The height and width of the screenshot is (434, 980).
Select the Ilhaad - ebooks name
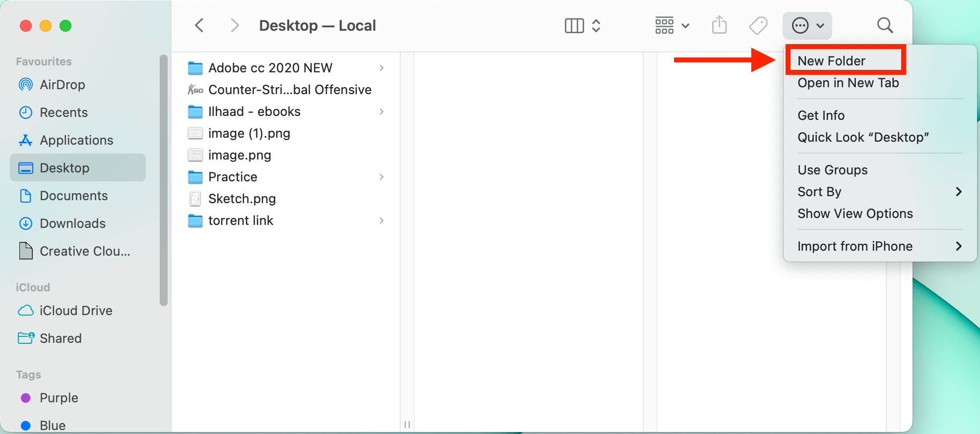[254, 111]
